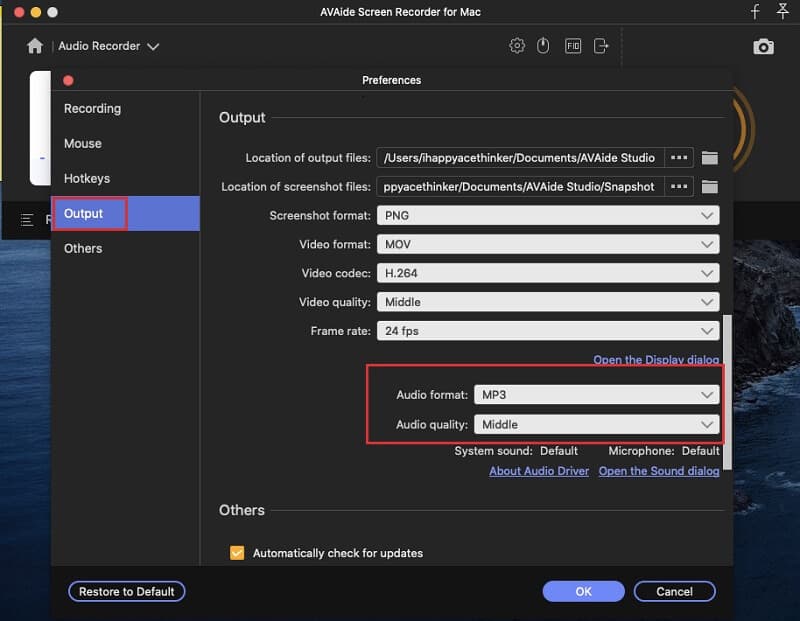This screenshot has height=621, width=800.
Task: Open the About Audio Driver link
Action: pos(539,471)
